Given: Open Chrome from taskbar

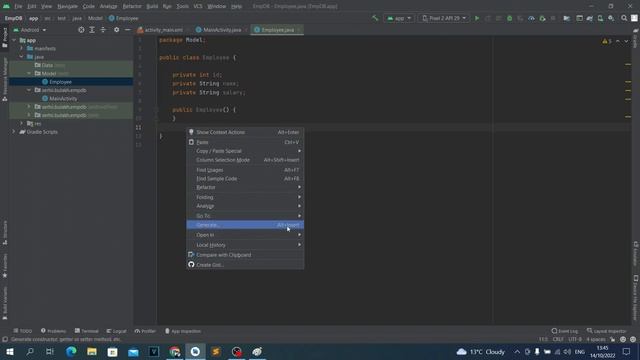Looking at the screenshot, I should (175, 352).
